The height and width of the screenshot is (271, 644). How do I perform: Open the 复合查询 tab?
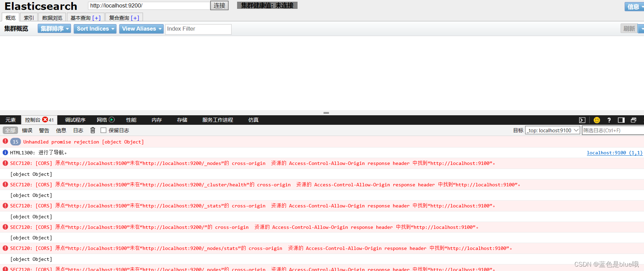pyautogui.click(x=124, y=18)
